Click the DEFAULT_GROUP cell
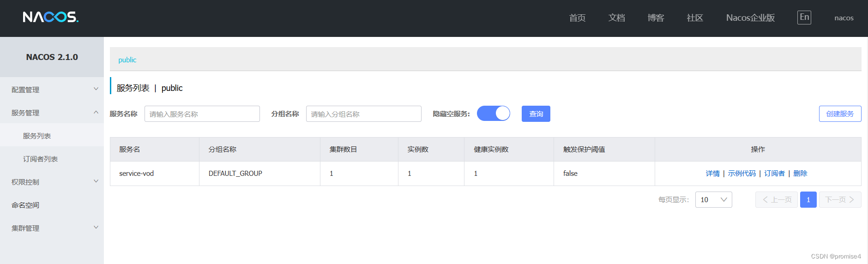Viewport: 868px width, 264px height. click(x=259, y=174)
